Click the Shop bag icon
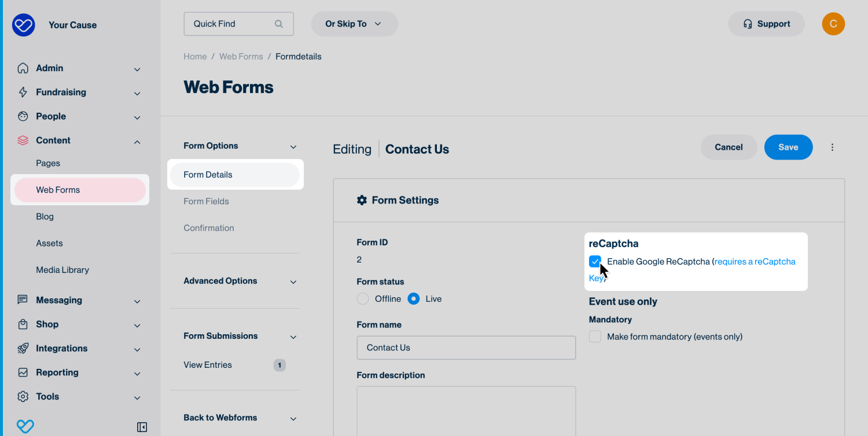868x436 pixels. click(23, 324)
